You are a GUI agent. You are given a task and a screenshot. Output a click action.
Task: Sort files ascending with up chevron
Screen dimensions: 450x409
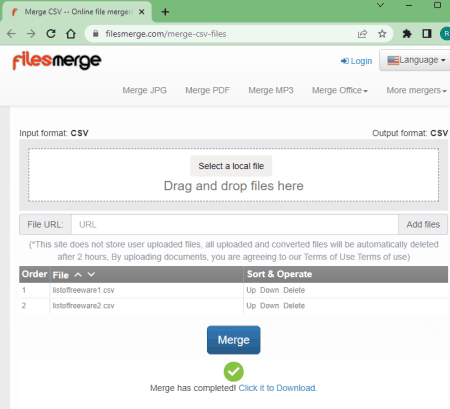78,275
